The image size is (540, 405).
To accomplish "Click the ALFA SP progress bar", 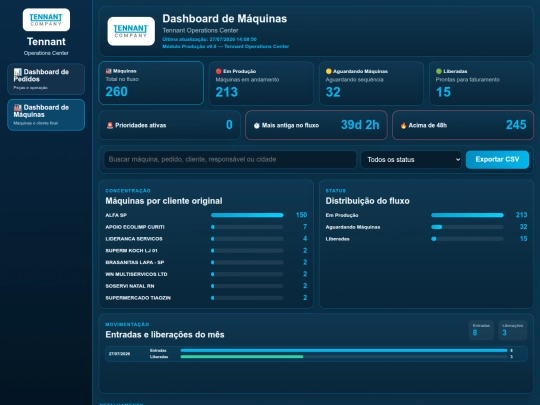I will 247,215.
